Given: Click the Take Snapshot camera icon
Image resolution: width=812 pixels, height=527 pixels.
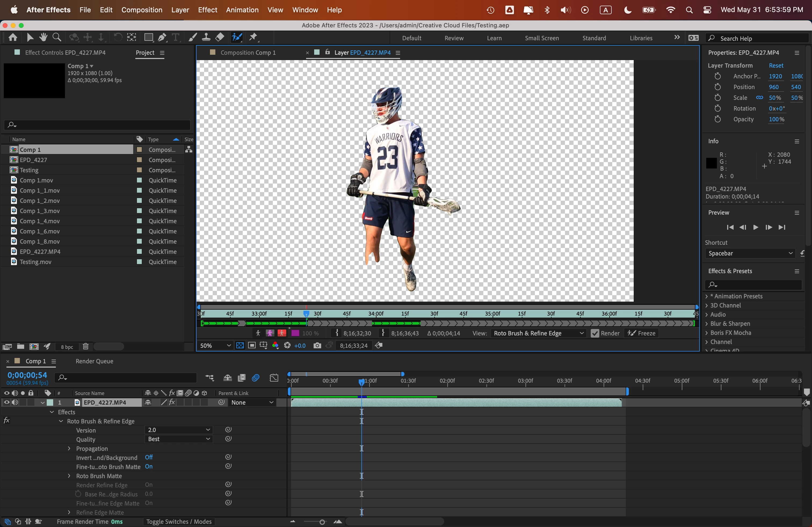Looking at the screenshot, I should (x=317, y=345).
